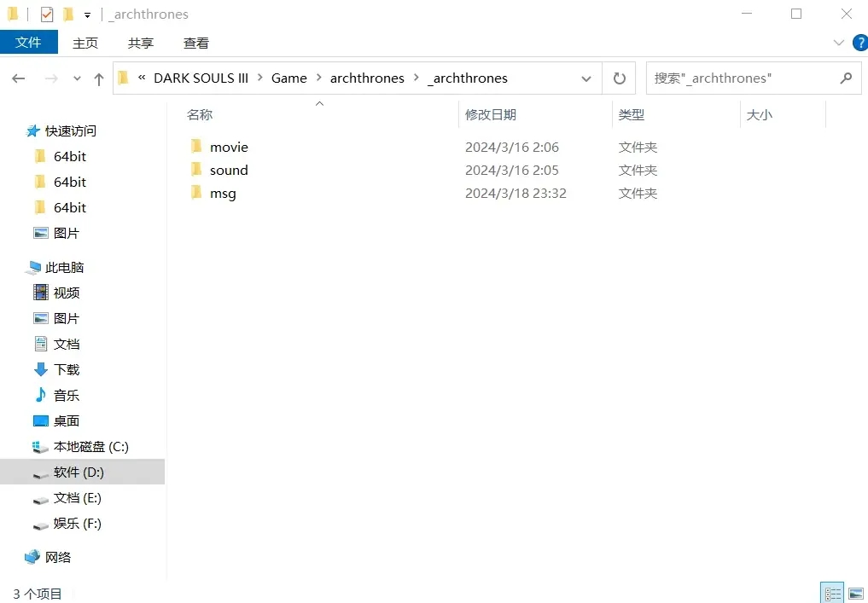The width and height of the screenshot is (868, 603).
Task: Switch to the 共享 ribbon tab
Action: 141,43
